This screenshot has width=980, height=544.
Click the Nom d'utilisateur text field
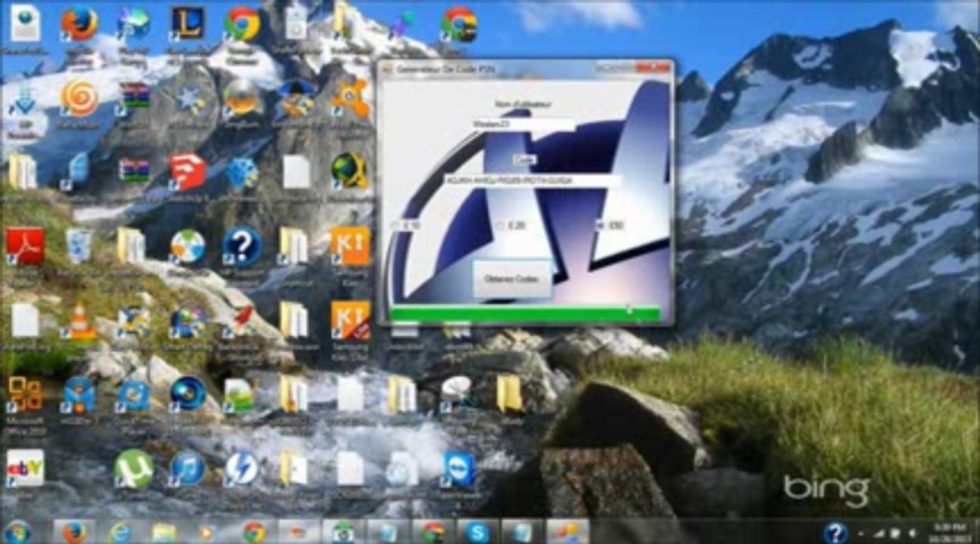522,124
